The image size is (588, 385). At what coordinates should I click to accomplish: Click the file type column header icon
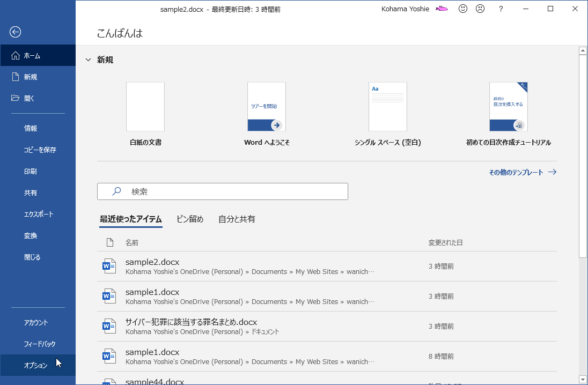110,242
